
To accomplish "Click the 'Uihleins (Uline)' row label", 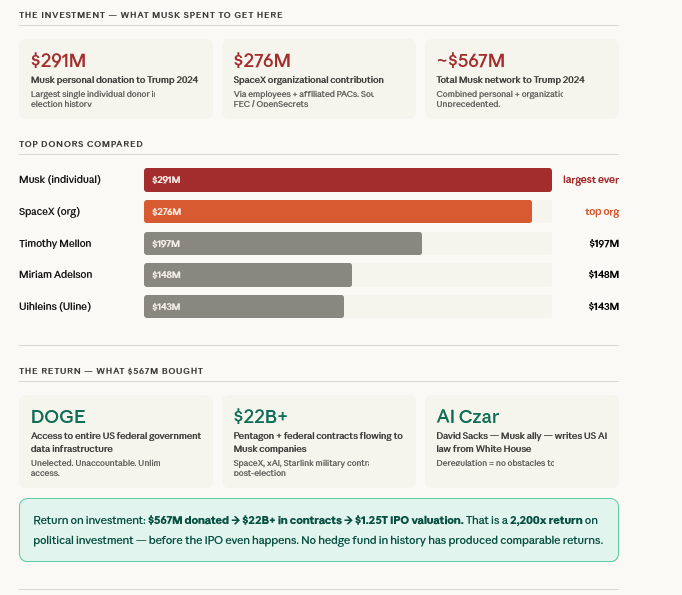I will [x=55, y=307].
